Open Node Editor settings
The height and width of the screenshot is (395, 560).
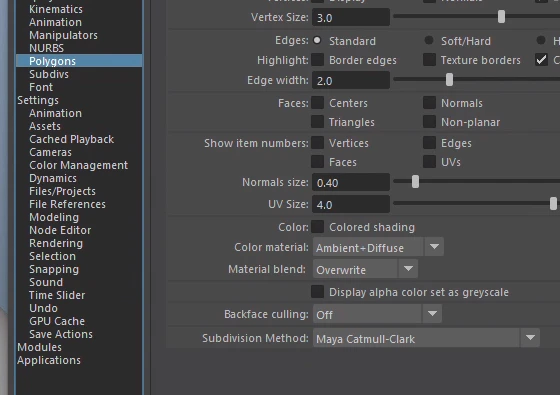(x=60, y=230)
